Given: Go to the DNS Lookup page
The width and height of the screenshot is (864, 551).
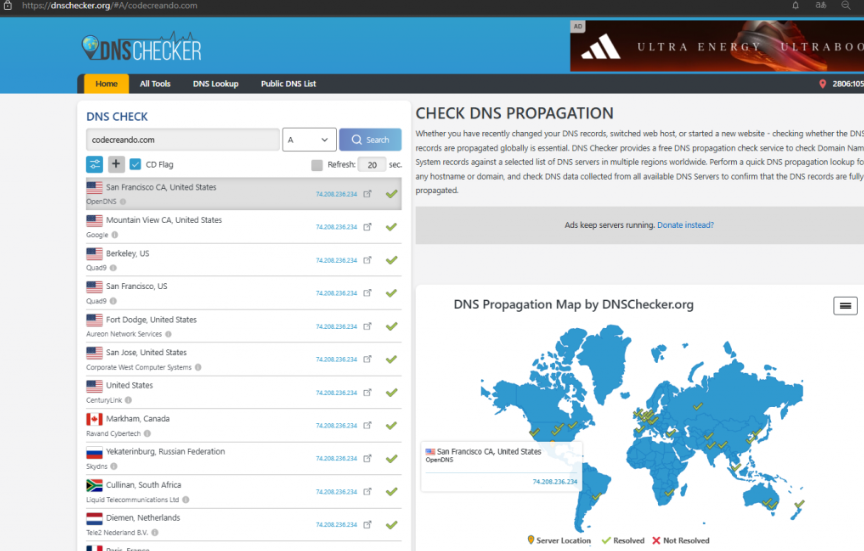Looking at the screenshot, I should point(215,84).
